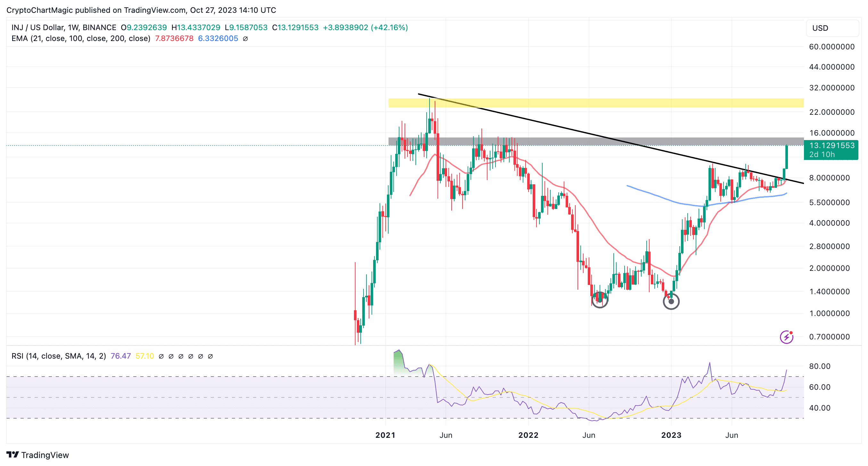Click the change value +3.8938902 (+42.16%)
This screenshot has width=868, height=466.
click(365, 28)
